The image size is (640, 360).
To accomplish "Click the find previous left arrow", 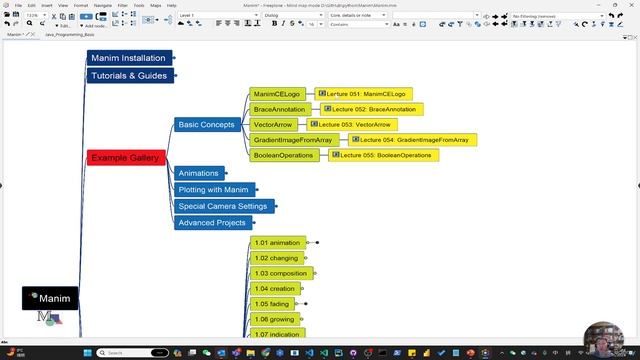I will coord(495,24).
